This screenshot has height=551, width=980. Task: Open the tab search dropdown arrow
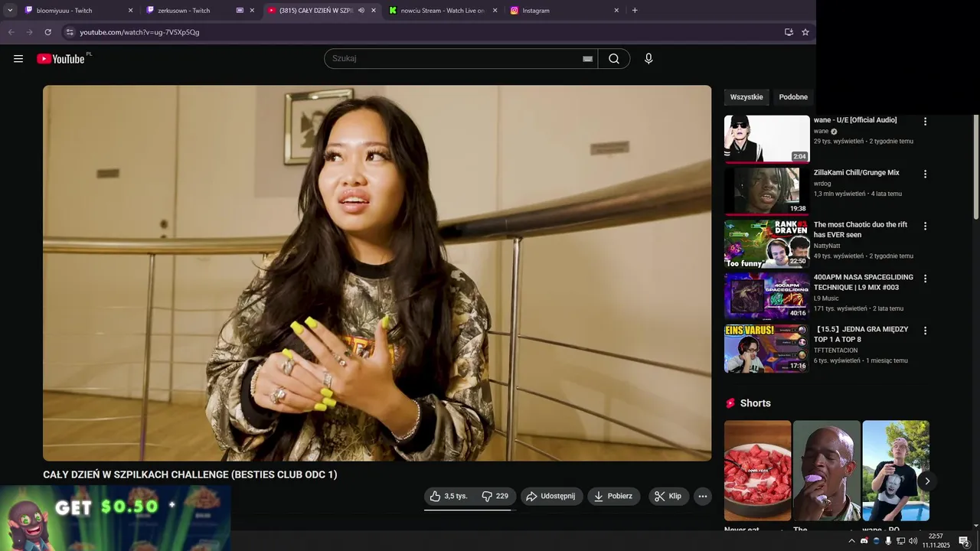pos(10,11)
